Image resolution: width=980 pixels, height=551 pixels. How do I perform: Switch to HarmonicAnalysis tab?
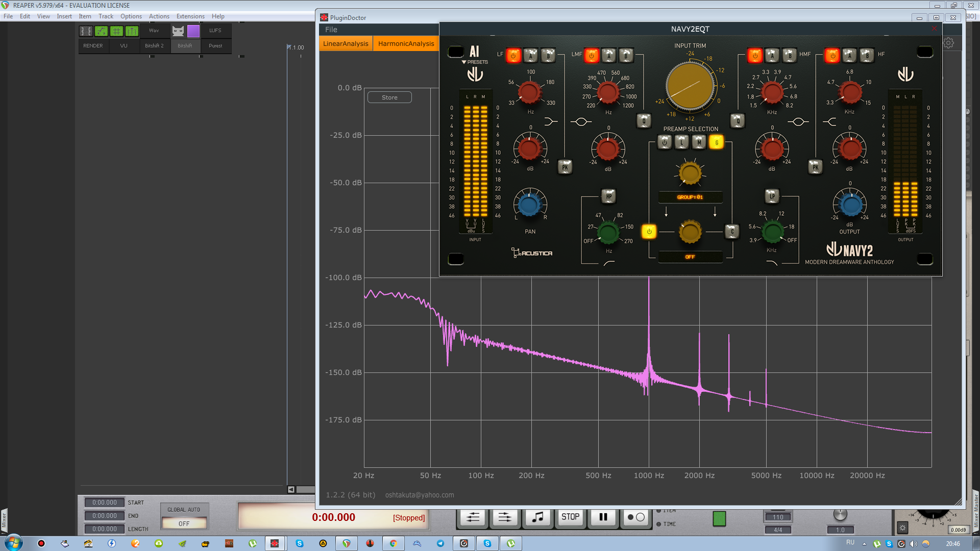[x=406, y=43]
